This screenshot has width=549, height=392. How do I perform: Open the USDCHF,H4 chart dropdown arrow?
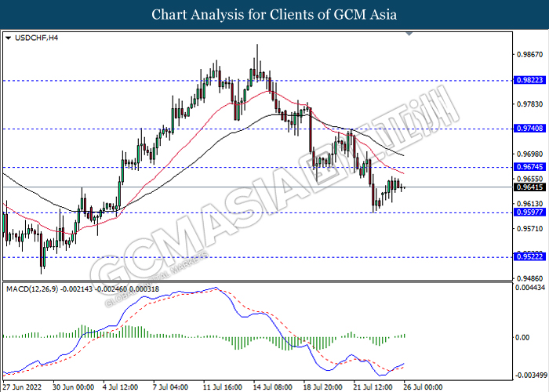(9, 38)
